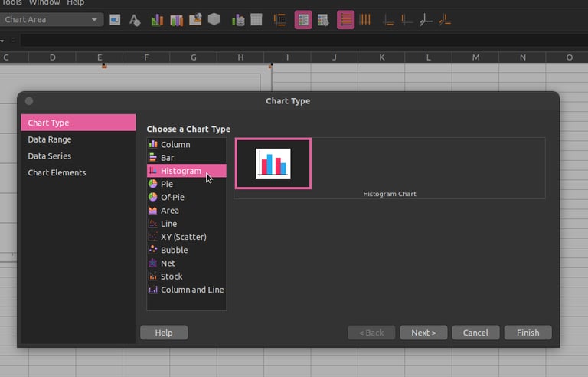Select Net icon in chart type list
The height and width of the screenshot is (377, 588).
coord(152,263)
